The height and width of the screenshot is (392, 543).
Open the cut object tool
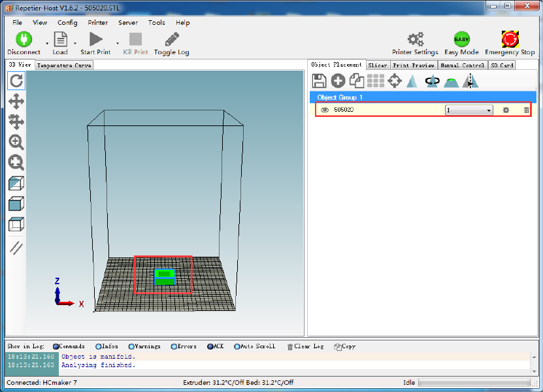(452, 82)
